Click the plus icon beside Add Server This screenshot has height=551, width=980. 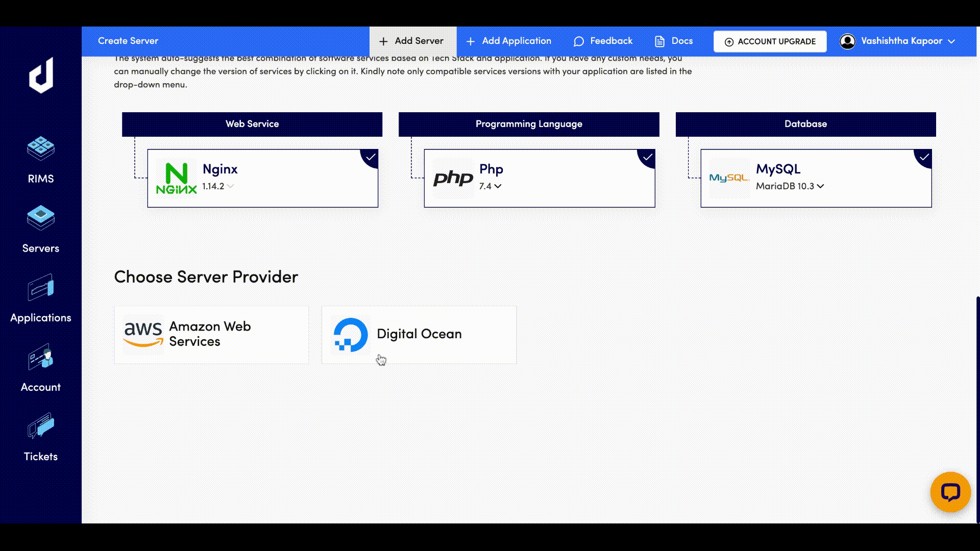pos(383,41)
